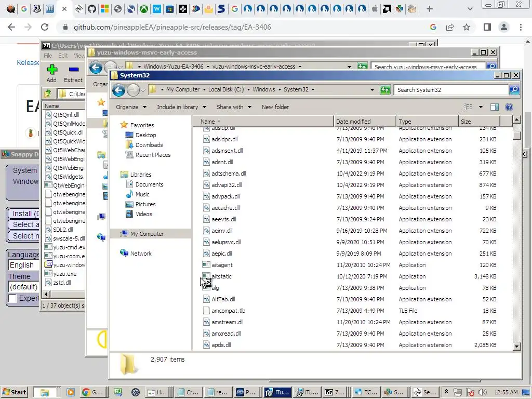This screenshot has height=399, width=532.
Task: Switch to the GitHub tab icon in Chrome
Action: coord(91,9)
